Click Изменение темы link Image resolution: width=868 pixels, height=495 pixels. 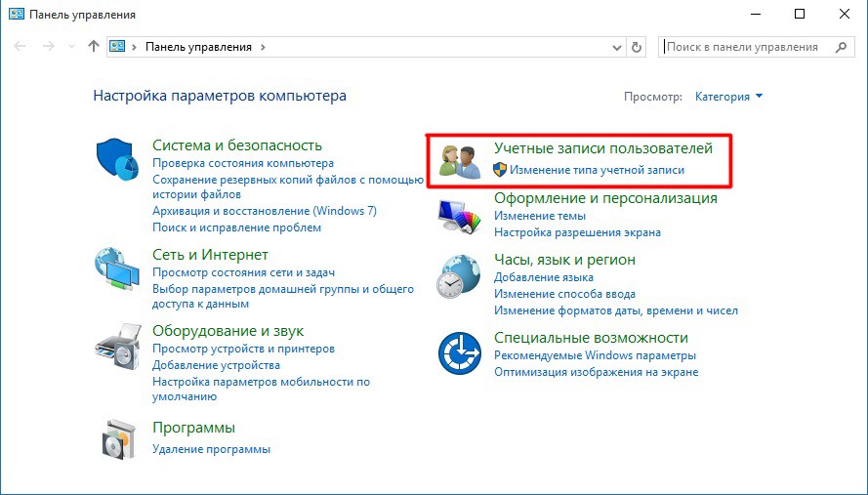pyautogui.click(x=540, y=216)
